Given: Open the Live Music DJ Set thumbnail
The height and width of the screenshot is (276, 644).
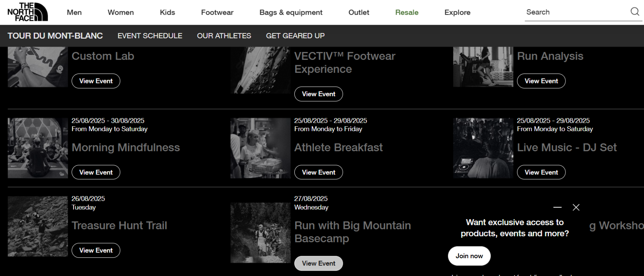Looking at the screenshot, I should click(483, 148).
